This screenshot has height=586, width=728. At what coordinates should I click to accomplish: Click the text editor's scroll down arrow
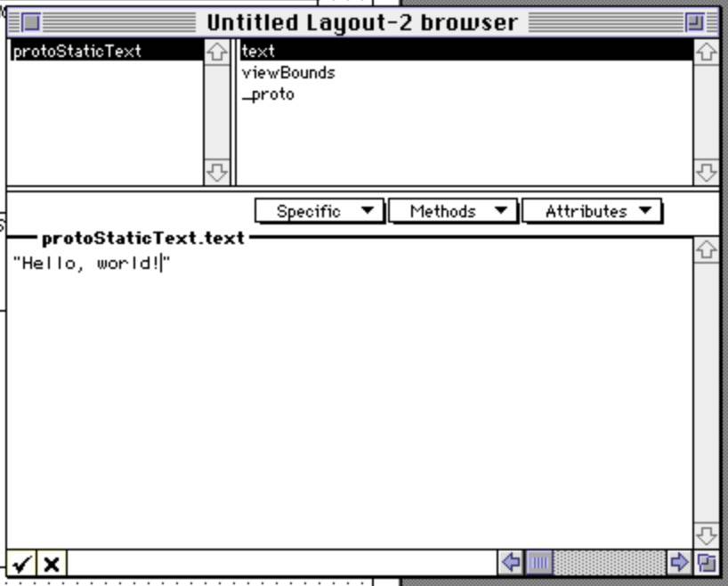[x=706, y=534]
